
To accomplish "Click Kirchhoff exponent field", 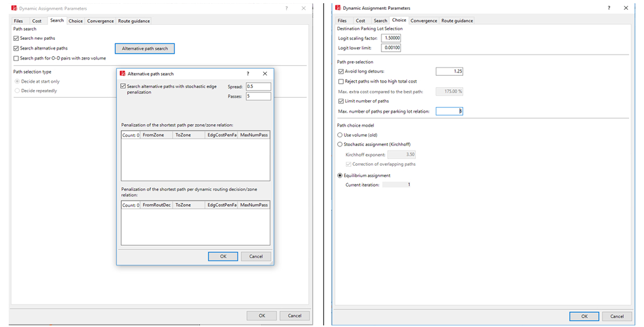I will 402,155.
